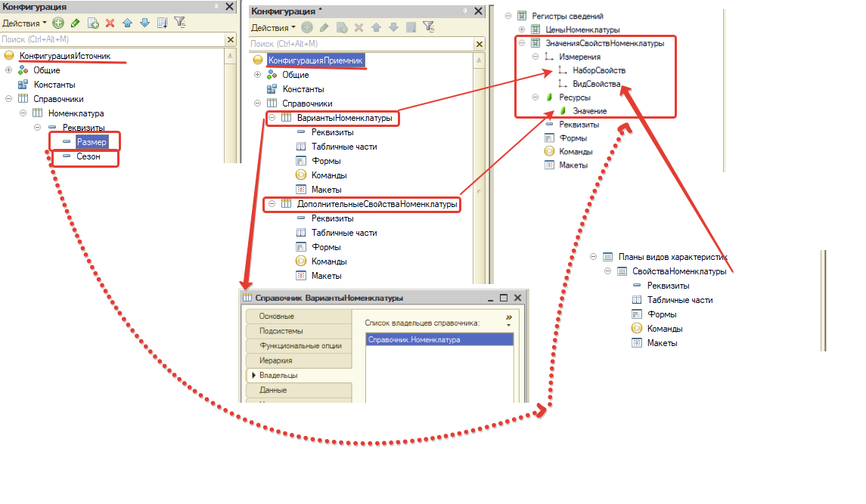The image size is (866, 504).
Task: Collapse Реквизиты under Номенклатура
Action: tap(38, 128)
